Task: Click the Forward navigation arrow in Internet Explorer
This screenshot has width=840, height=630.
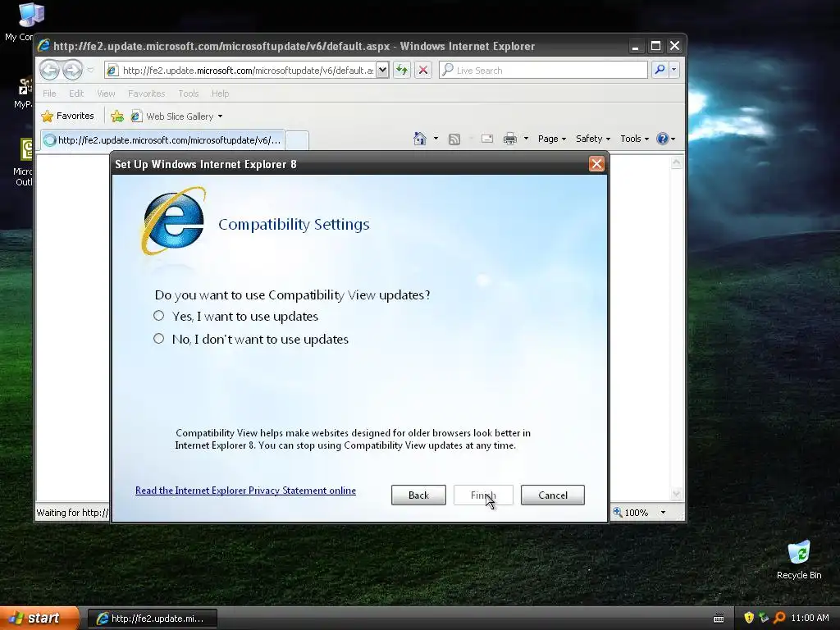Action: click(x=73, y=70)
